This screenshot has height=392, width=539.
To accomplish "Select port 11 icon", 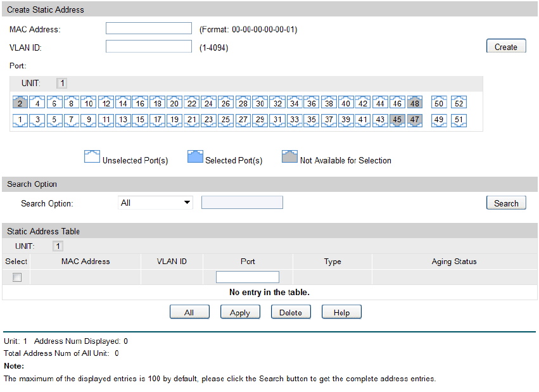I will point(106,120).
